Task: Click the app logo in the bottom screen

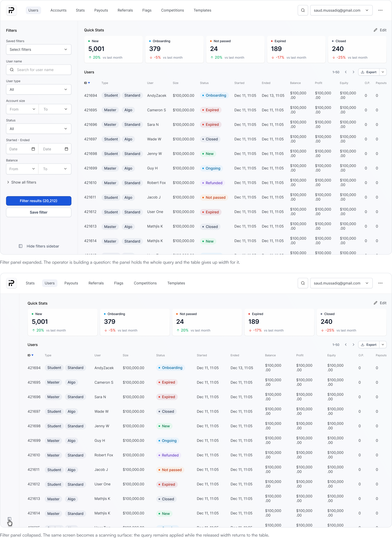Action: click(x=11, y=283)
